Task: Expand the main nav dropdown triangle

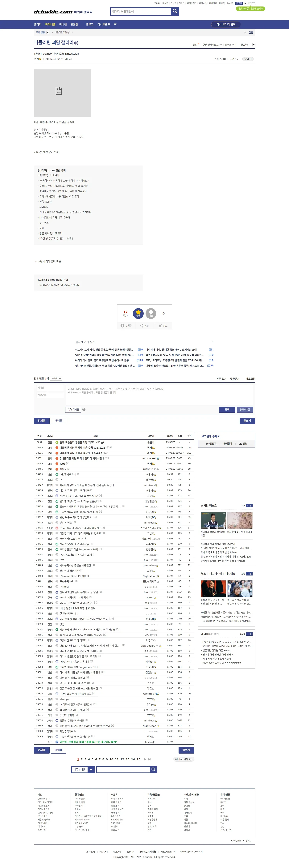Action: [x=115, y=24]
